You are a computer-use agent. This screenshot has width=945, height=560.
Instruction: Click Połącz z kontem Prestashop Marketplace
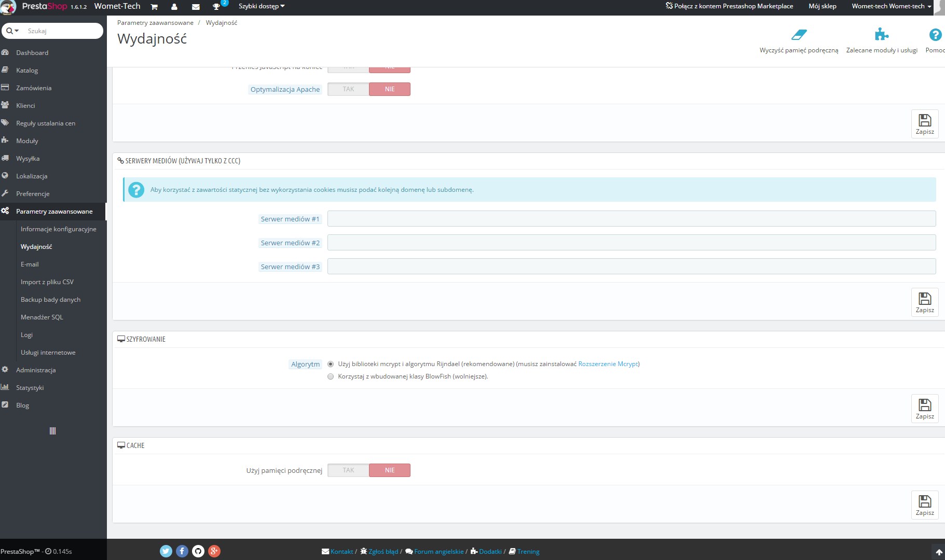point(729,6)
